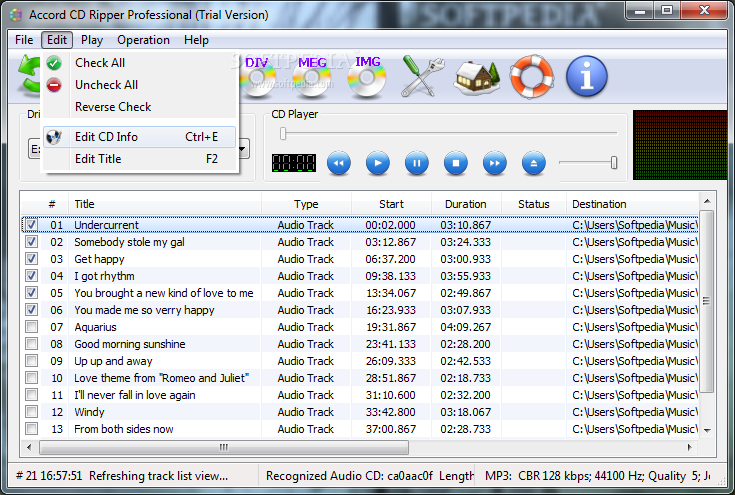Click duration 04:09.267 of track 07
Viewport: 735px width, 495px height.
point(465,327)
